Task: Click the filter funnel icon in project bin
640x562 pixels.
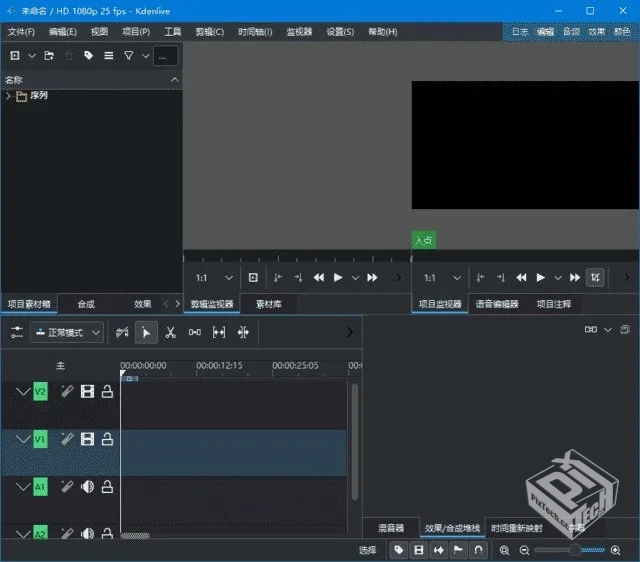Action: pyautogui.click(x=129, y=56)
